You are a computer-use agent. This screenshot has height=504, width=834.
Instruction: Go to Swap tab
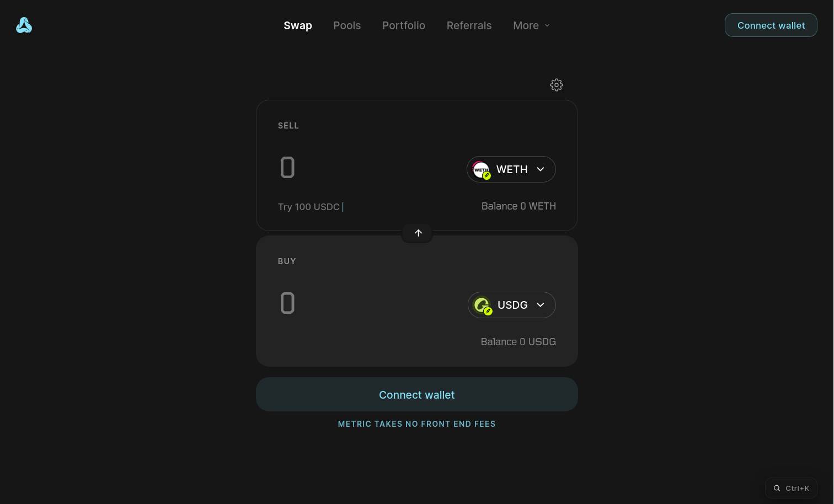click(298, 25)
